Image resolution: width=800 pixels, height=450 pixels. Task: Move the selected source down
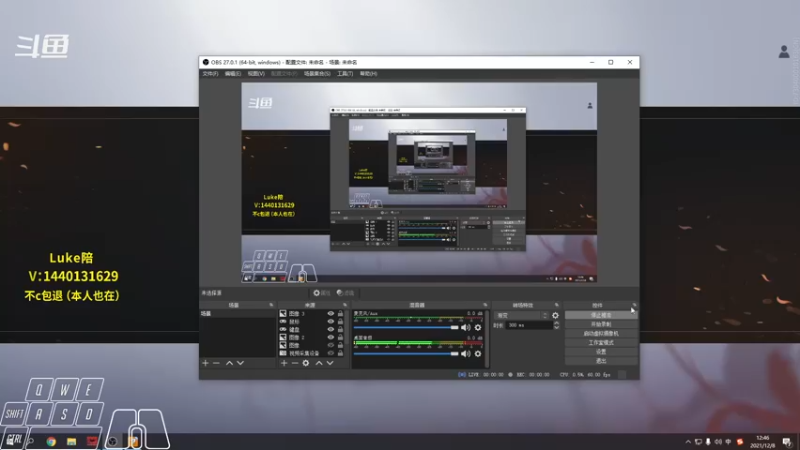click(x=330, y=363)
